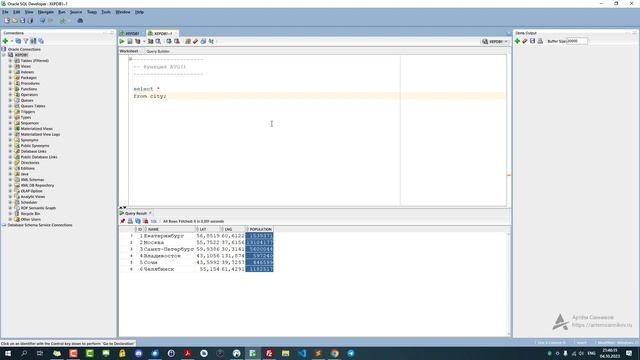
Task: Click the Telegram icon in taskbar
Action: click(x=351, y=353)
